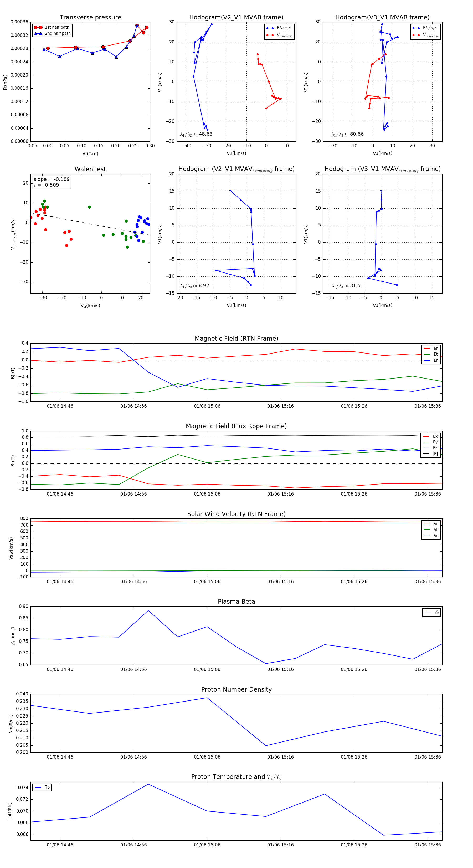Click the plasma beta peak near 0.88
Screen dimensions: 473x868
[148, 610]
